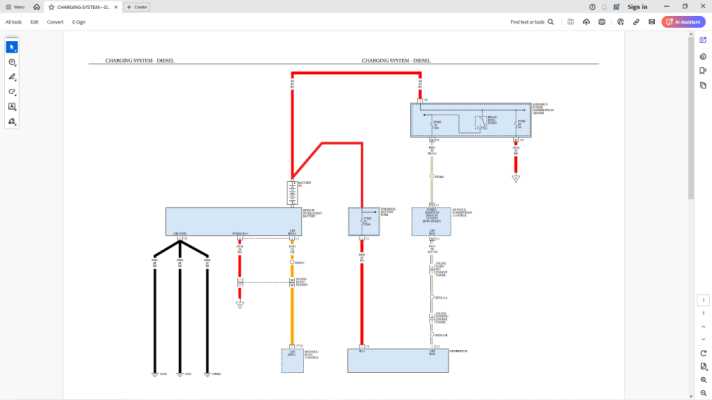Select the CHARGING SYSTEM document tab
Image resolution: width=712 pixels, height=400 pixels.
83,7
